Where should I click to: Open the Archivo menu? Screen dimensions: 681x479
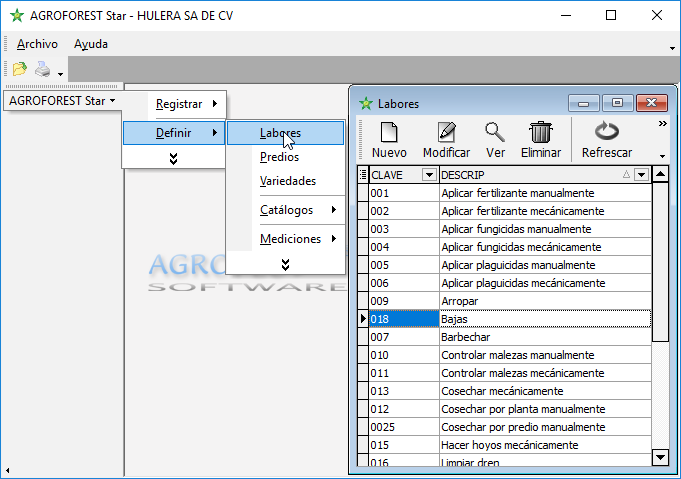(37, 44)
